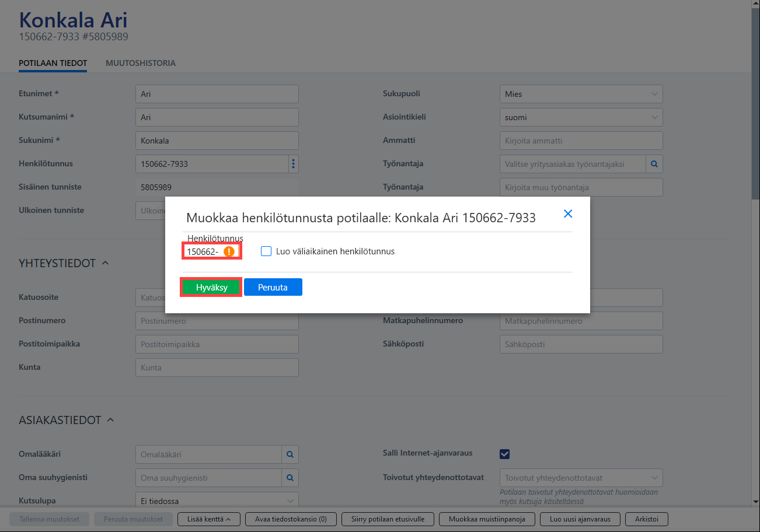Click the search icon next to Työnantaja
Image resolution: width=760 pixels, height=532 pixels.
[654, 164]
